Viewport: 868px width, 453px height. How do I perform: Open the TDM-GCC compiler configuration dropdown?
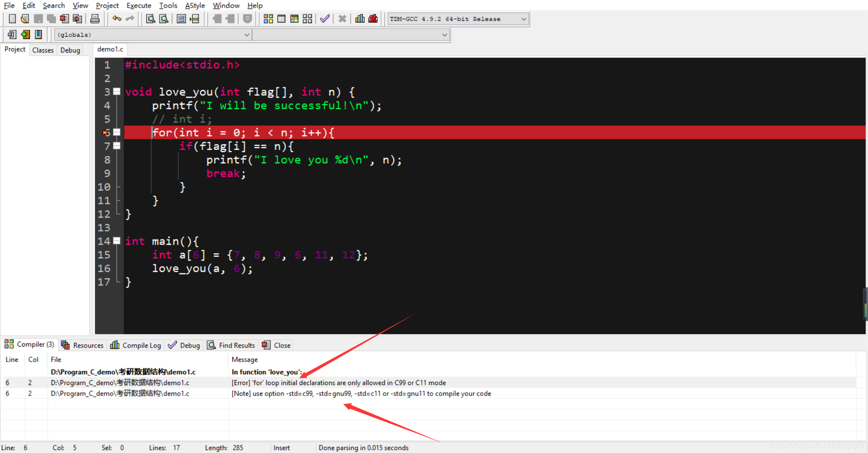pos(457,19)
